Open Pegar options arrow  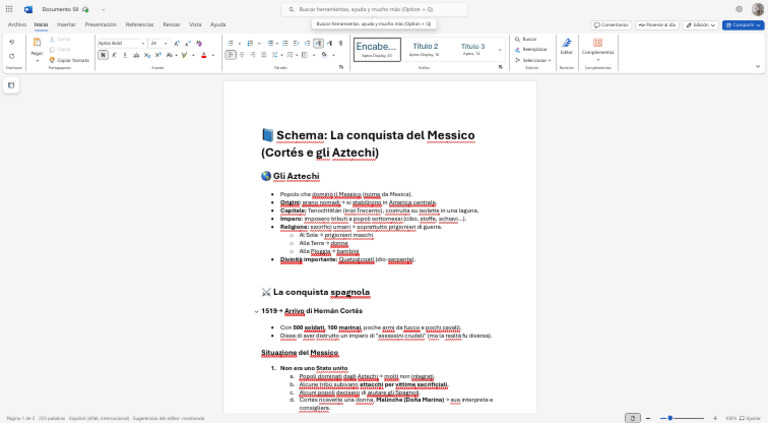pyautogui.click(x=37, y=61)
